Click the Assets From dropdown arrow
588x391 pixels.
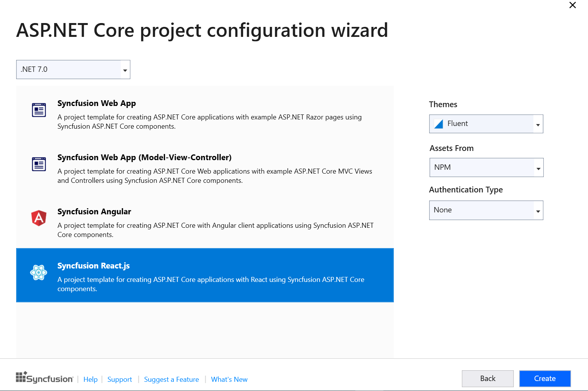pyautogui.click(x=538, y=169)
